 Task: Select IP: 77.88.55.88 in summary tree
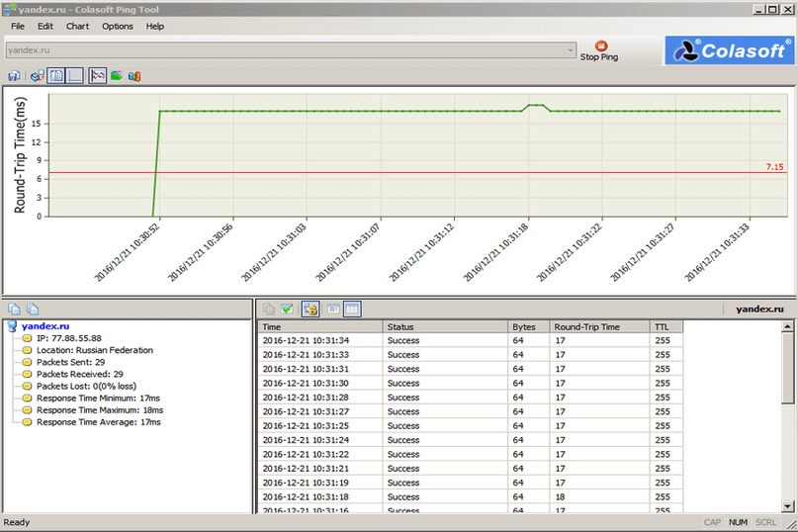pos(69,337)
